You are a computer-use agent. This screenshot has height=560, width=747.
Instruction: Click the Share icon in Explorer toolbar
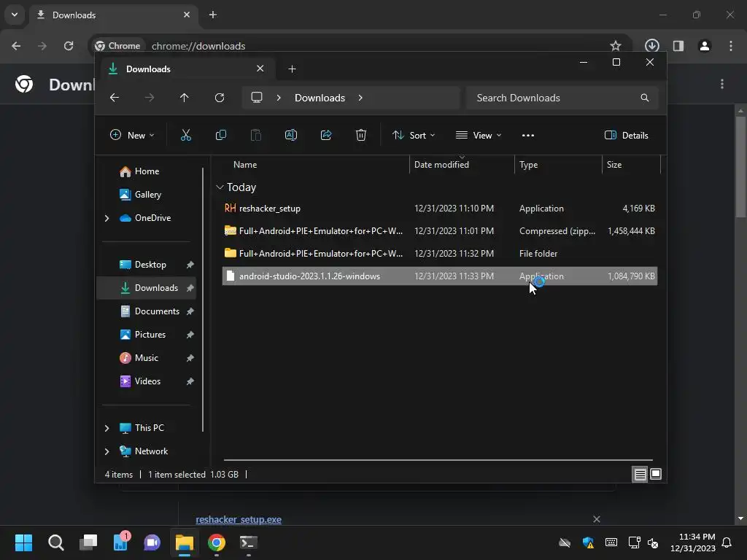click(x=326, y=135)
